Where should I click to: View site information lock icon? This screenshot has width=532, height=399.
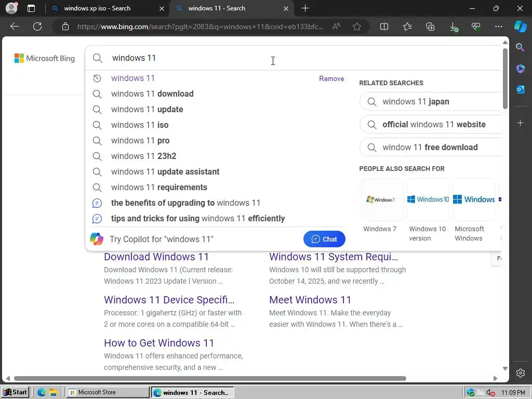pos(65,26)
